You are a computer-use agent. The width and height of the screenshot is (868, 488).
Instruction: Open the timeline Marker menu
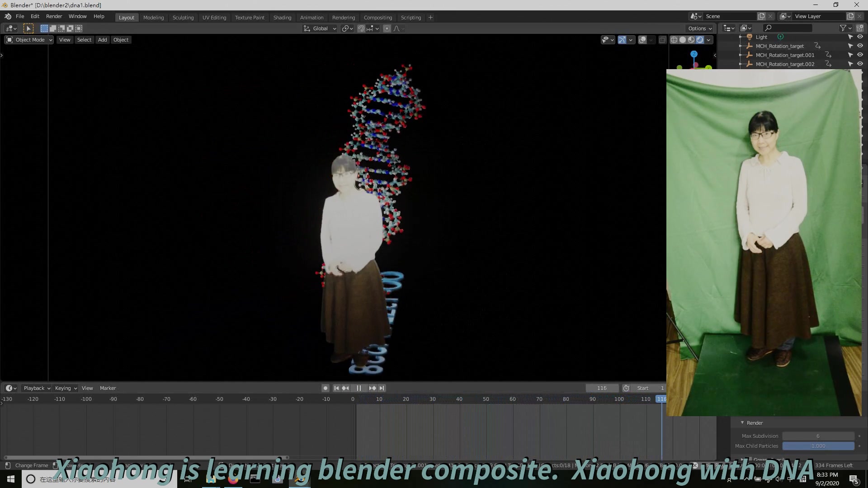(108, 388)
